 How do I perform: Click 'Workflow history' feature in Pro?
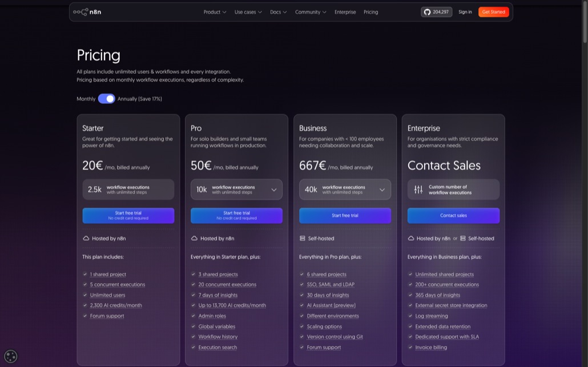[x=218, y=337]
